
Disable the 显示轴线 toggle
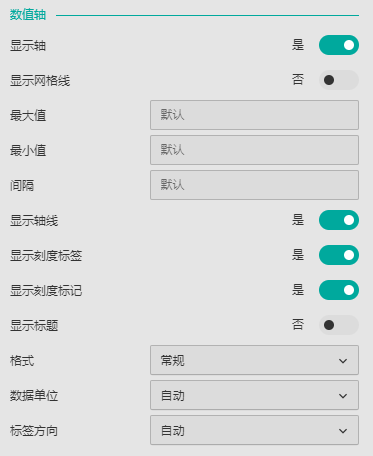coord(339,220)
